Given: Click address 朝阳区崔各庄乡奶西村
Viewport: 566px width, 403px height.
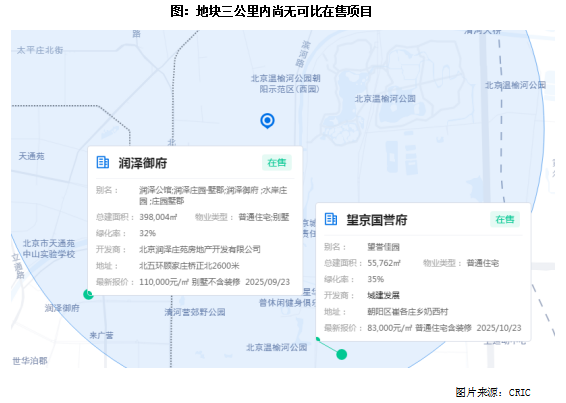Looking at the screenshot, I should 408,312.
